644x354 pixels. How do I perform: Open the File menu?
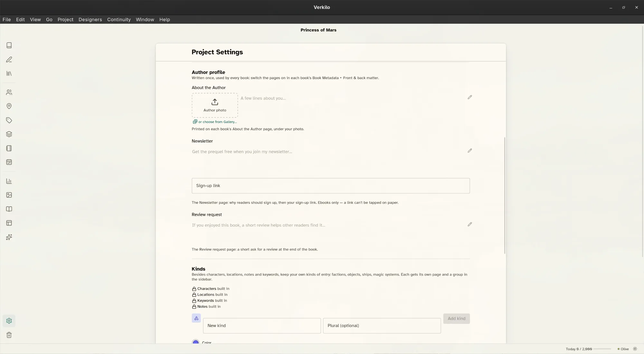point(7,20)
